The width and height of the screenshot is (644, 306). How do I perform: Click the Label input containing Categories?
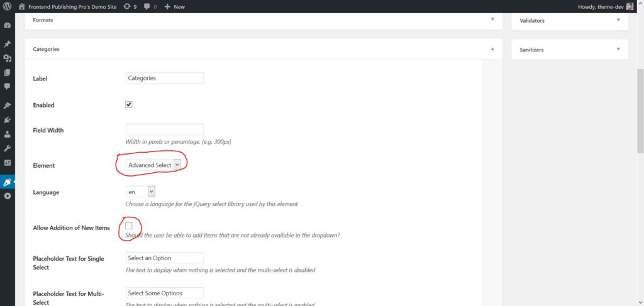click(x=165, y=78)
